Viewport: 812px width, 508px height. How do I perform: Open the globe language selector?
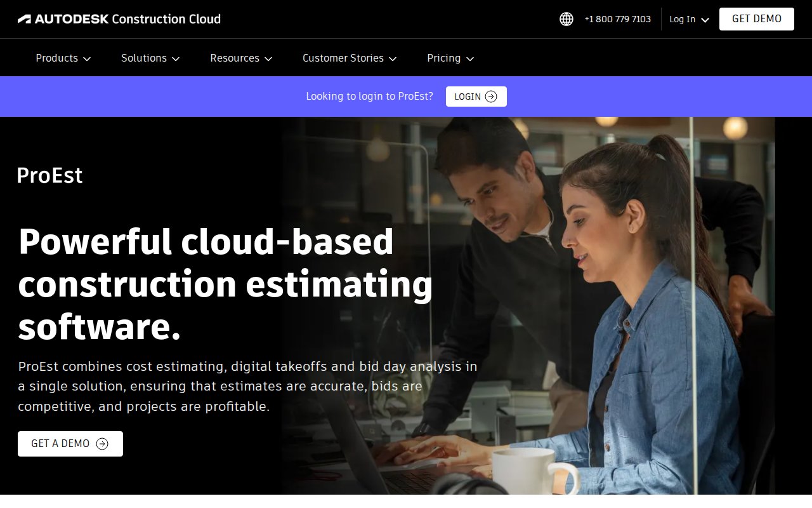[x=566, y=19]
